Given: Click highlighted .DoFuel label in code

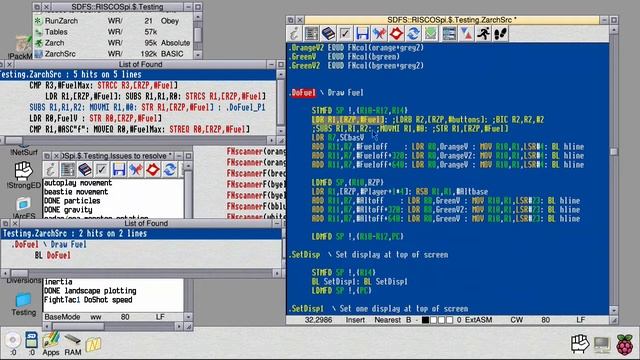Looking at the screenshot, I should (x=303, y=93).
